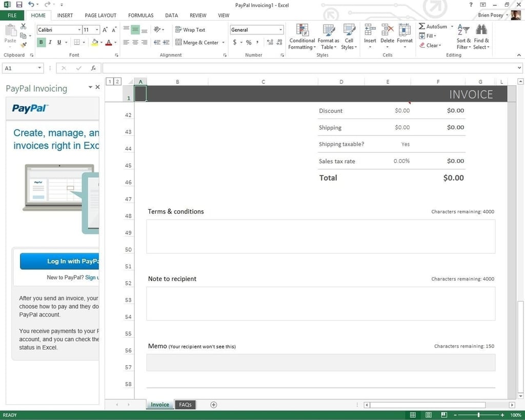
Task: Open the FAQs sheet tab
Action: pos(185,405)
